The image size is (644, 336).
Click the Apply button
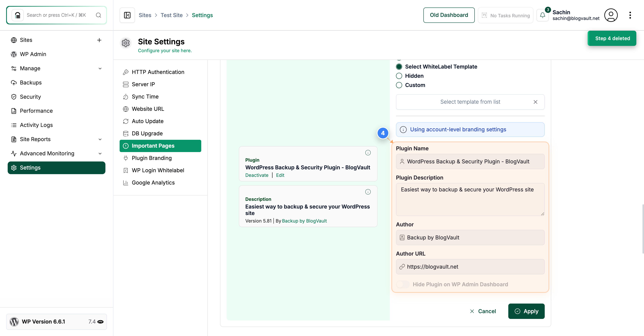526,311
